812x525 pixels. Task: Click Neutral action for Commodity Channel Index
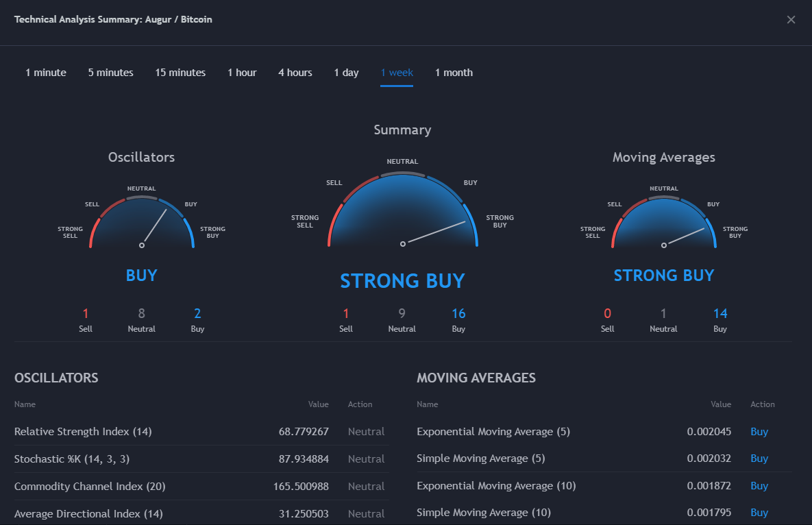(x=366, y=487)
